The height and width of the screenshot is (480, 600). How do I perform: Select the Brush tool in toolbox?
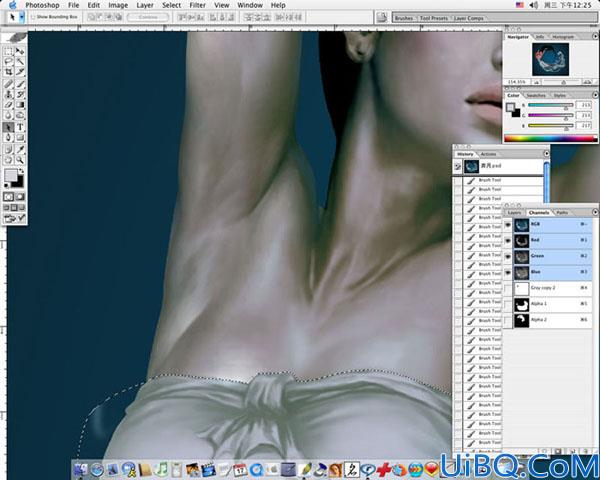coord(20,84)
